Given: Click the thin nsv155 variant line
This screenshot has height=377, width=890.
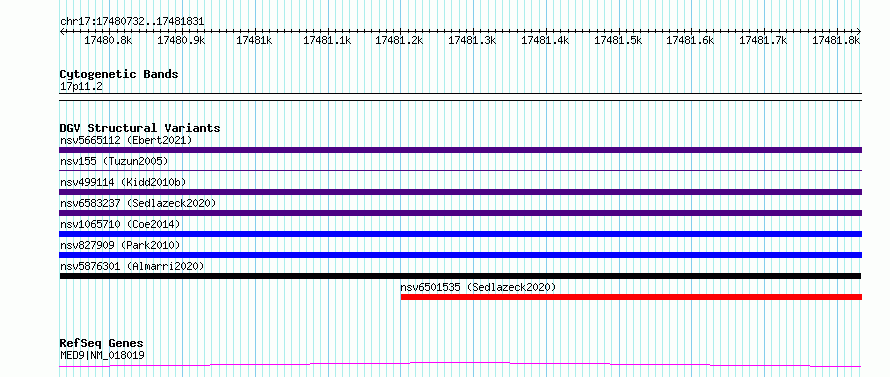Looking at the screenshot, I should (x=460, y=170).
